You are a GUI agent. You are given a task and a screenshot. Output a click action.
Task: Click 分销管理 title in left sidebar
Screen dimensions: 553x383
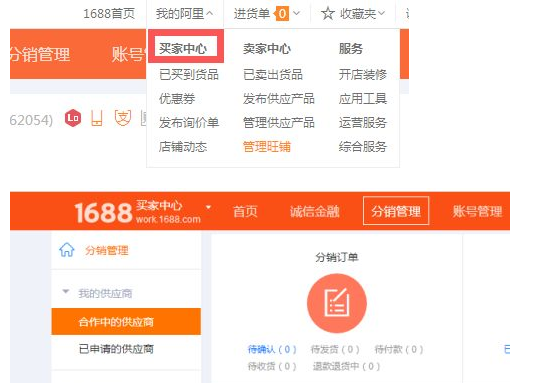point(107,250)
